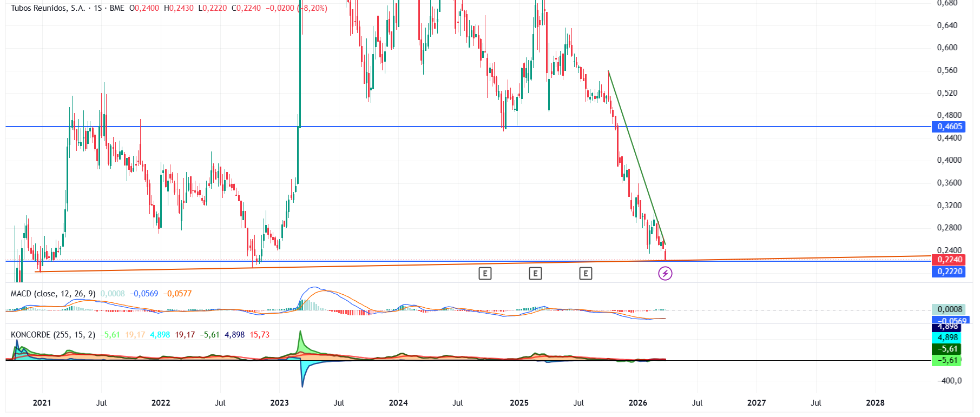Viewport: 980px width, 417px height.
Task: Open the middle earnings E marker
Action: tap(535, 274)
